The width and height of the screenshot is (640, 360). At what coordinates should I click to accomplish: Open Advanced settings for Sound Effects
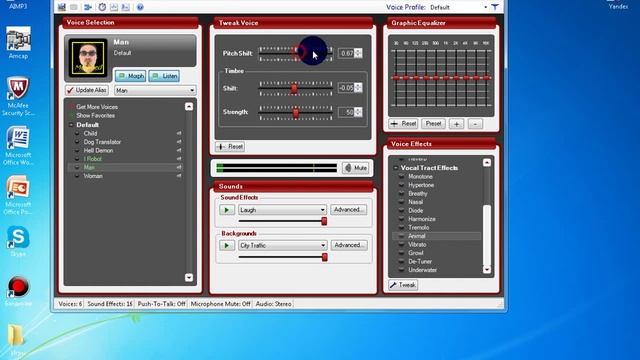pyautogui.click(x=349, y=210)
